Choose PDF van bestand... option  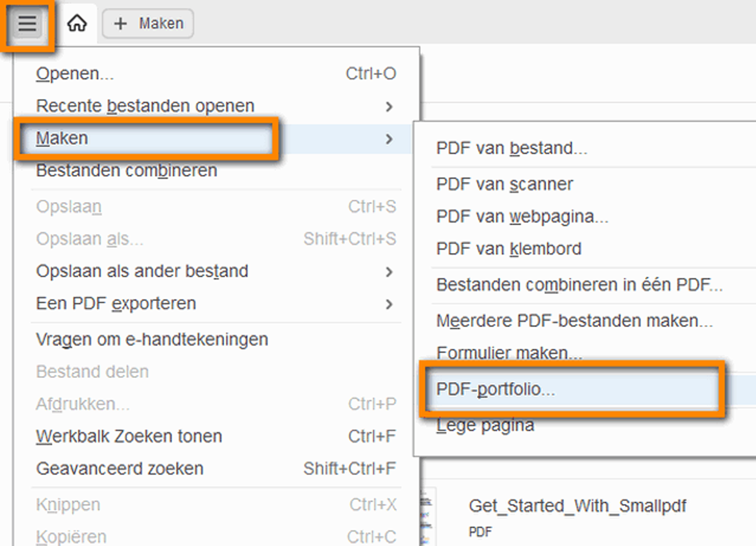click(511, 148)
